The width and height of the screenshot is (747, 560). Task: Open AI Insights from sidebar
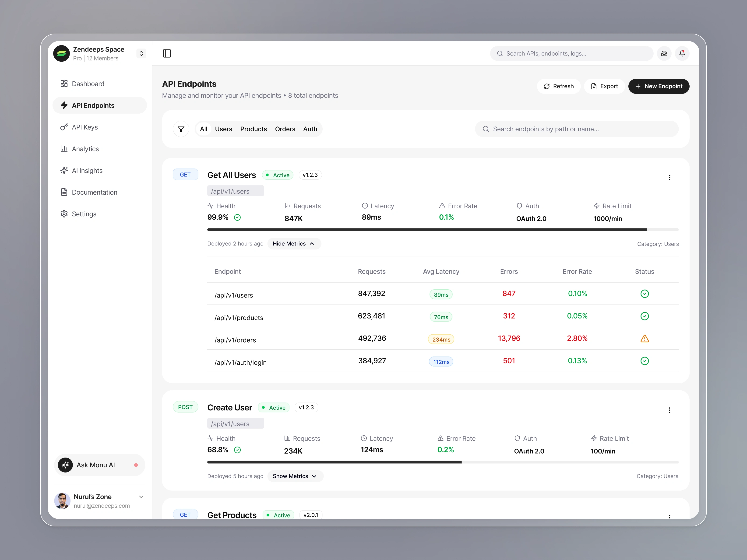pos(87,171)
